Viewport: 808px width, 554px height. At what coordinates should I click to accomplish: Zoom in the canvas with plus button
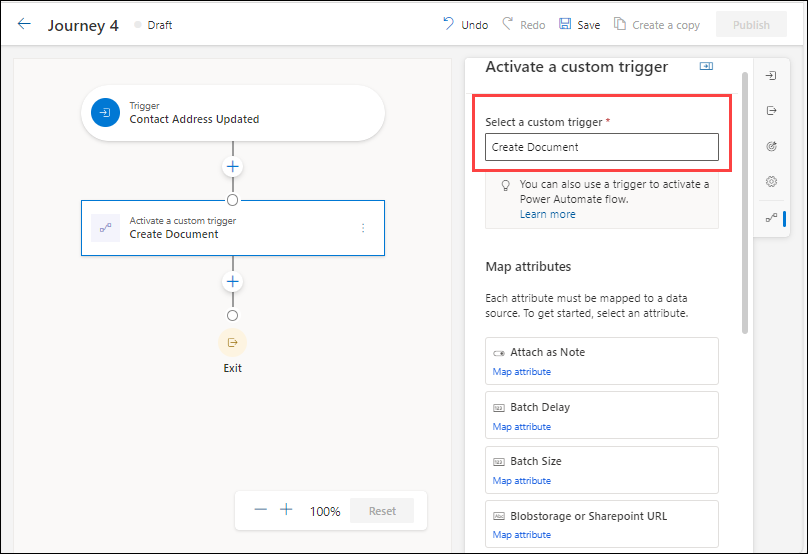[x=286, y=510]
